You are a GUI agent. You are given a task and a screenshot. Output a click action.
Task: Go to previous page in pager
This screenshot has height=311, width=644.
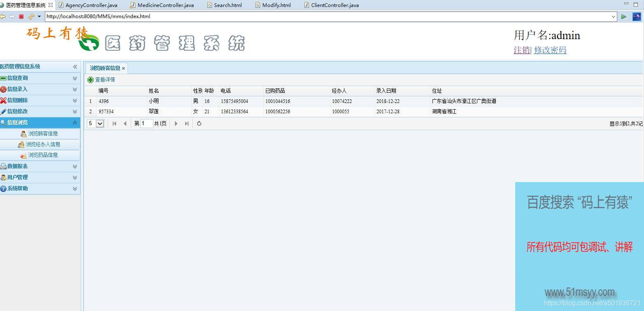tap(125, 124)
